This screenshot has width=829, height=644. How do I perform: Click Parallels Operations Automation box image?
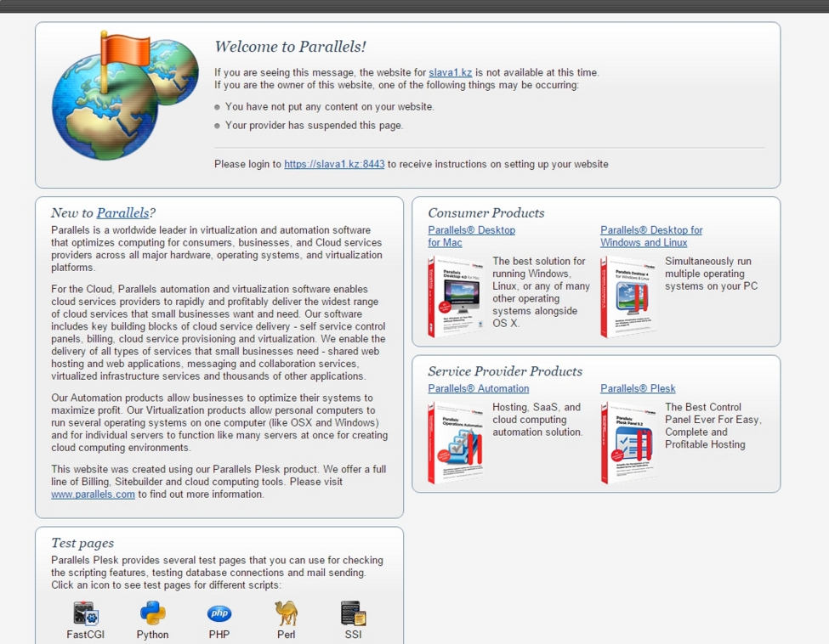[456, 443]
